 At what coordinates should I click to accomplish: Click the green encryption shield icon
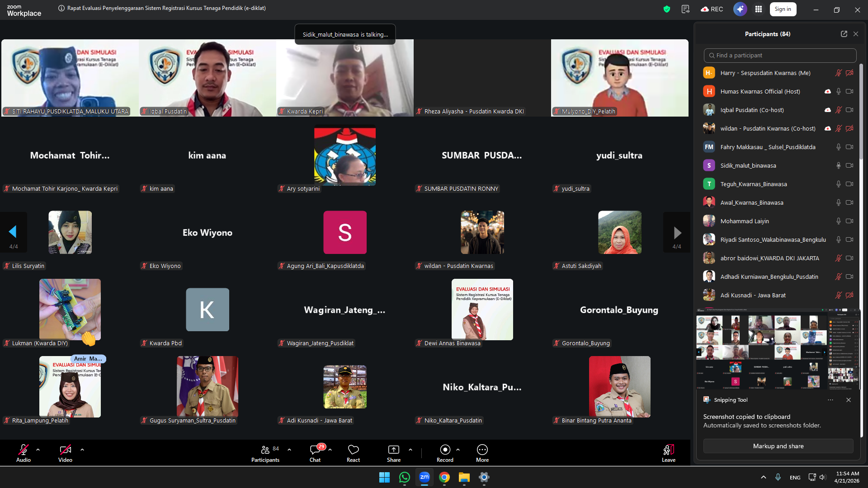click(x=666, y=9)
